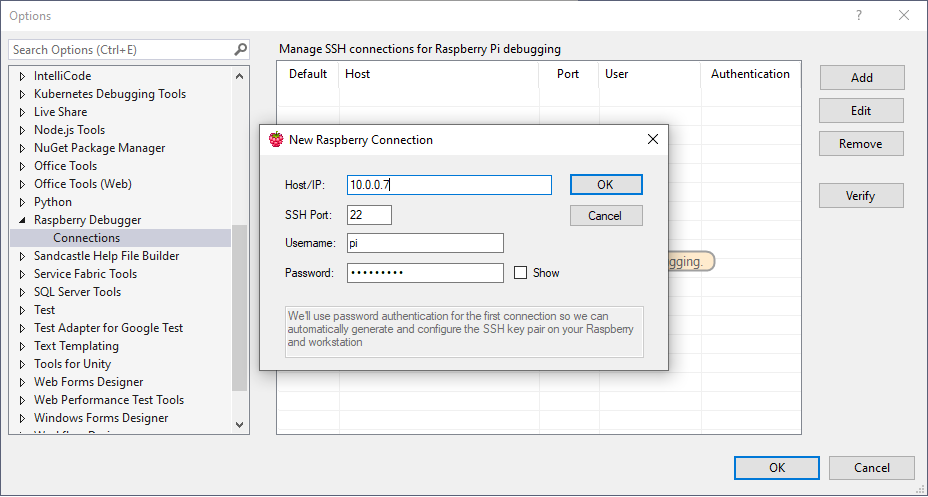Click the search magnifier icon
Viewport: 928px width, 497px height.
point(240,49)
